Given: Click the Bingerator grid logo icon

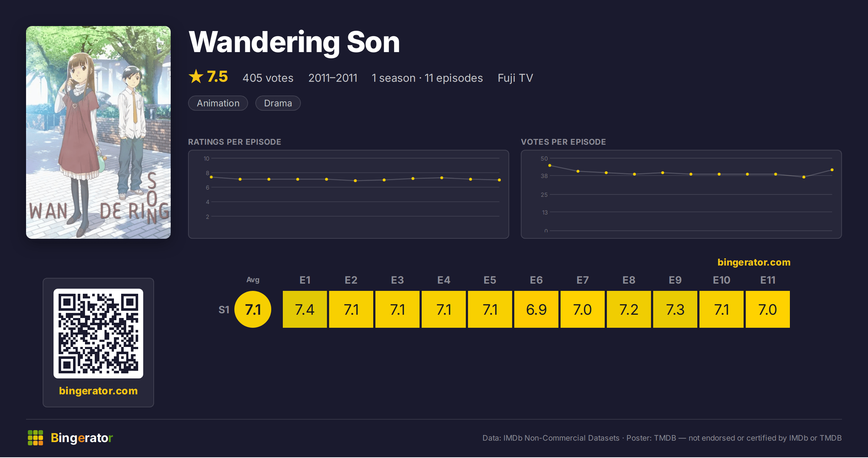Looking at the screenshot, I should (x=35, y=438).
